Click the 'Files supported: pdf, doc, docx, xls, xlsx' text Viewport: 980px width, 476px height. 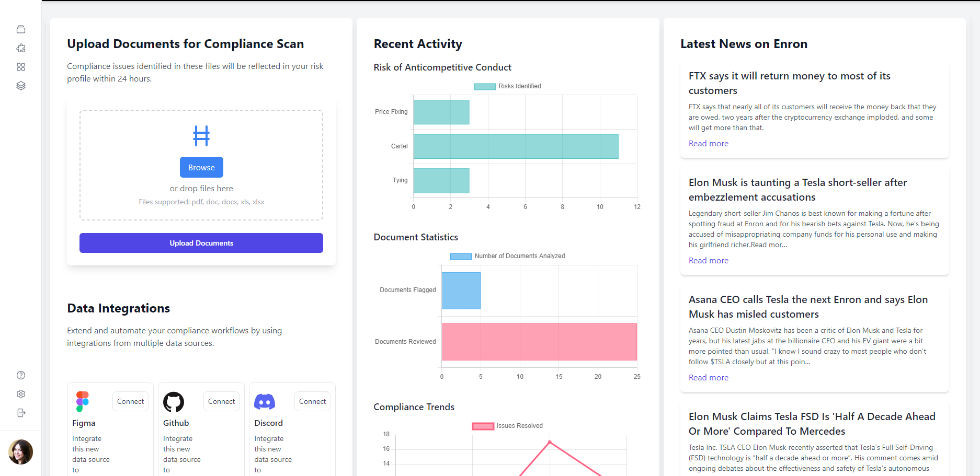(x=201, y=202)
